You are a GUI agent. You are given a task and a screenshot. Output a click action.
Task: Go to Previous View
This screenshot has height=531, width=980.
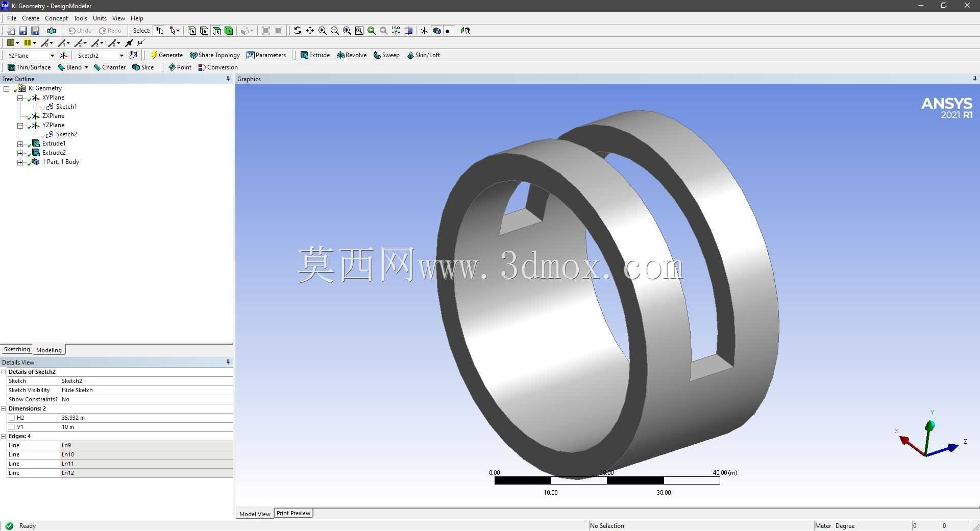(372, 31)
